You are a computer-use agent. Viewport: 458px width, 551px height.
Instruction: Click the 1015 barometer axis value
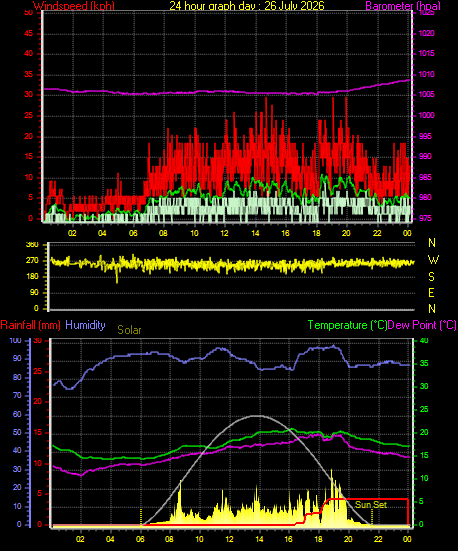(426, 53)
